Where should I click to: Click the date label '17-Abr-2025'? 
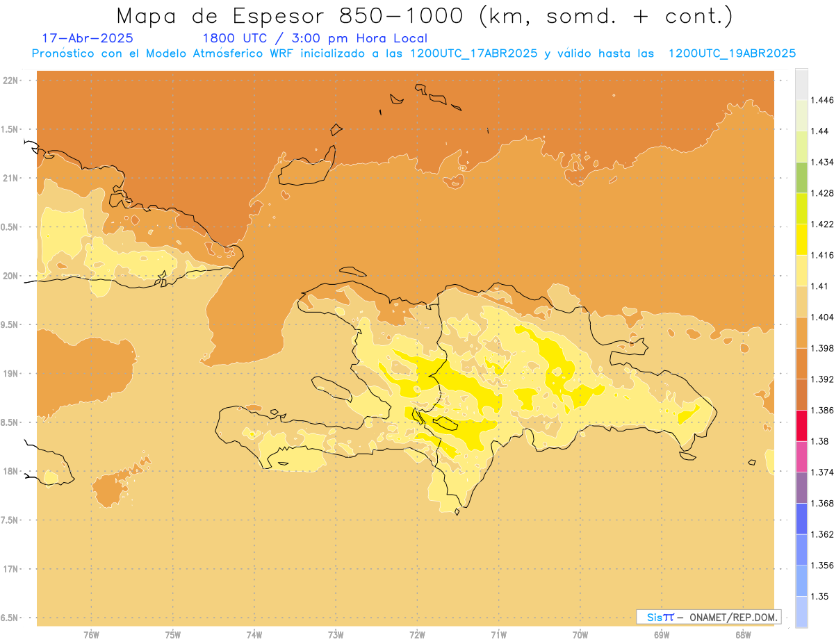[88, 38]
